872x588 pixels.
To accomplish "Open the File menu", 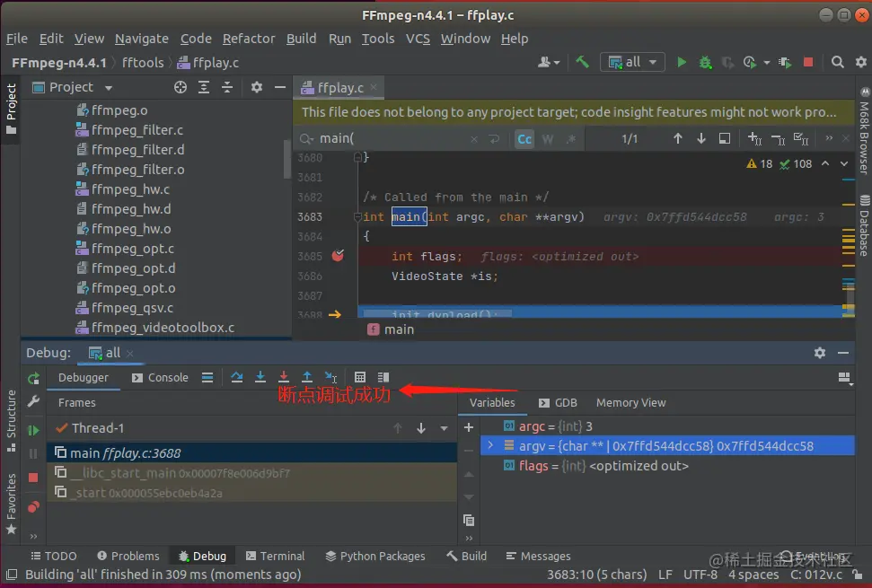I will (x=17, y=39).
